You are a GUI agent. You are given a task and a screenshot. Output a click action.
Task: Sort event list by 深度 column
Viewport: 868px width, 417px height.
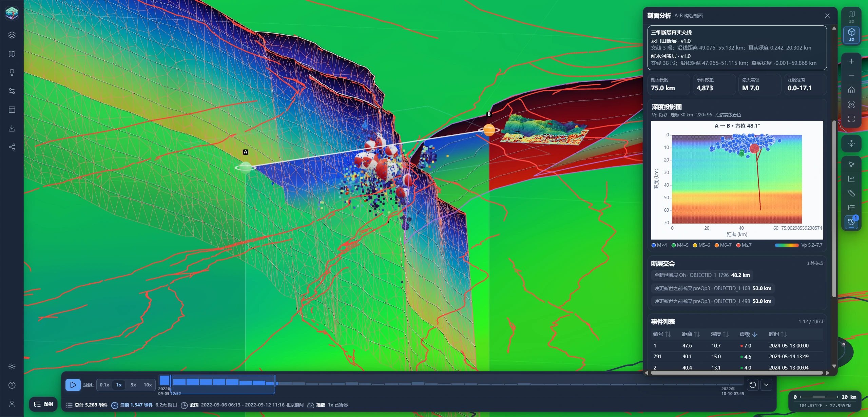pos(719,334)
